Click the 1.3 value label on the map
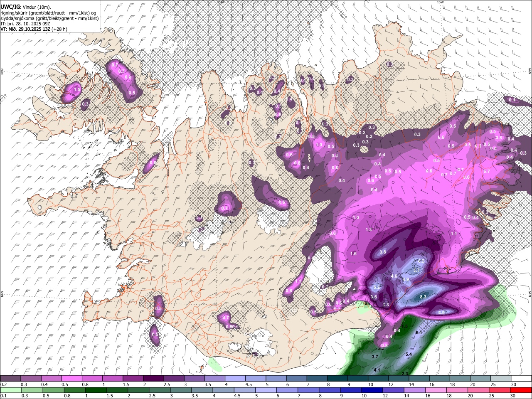This screenshot has height=399, width=532. (x=368, y=230)
